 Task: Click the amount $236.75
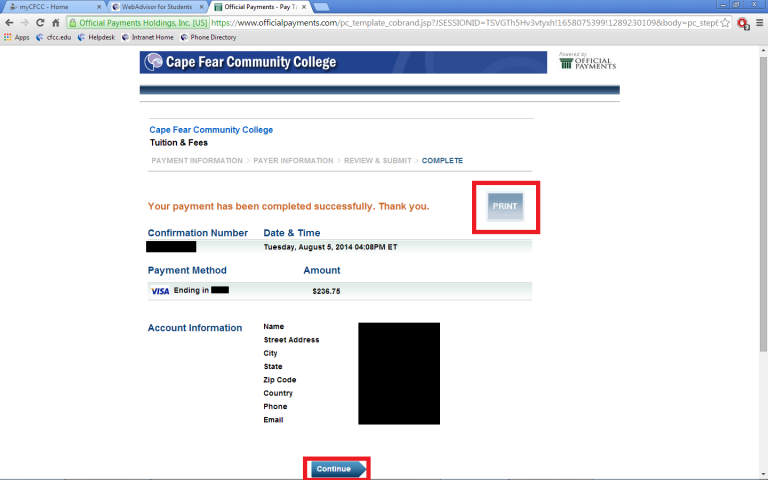tap(326, 291)
